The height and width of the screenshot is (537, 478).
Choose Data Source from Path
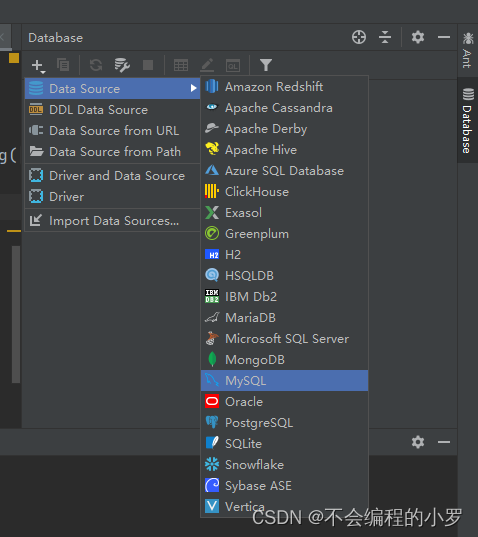(x=113, y=151)
